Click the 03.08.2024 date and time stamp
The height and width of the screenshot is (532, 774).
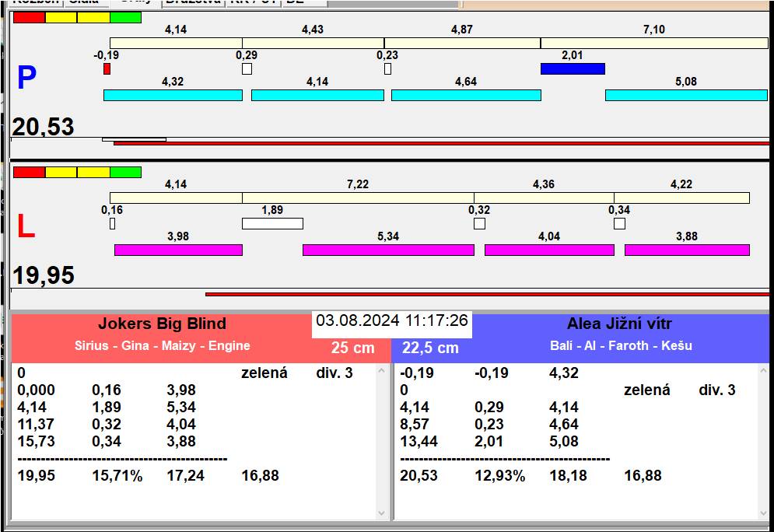(x=392, y=320)
